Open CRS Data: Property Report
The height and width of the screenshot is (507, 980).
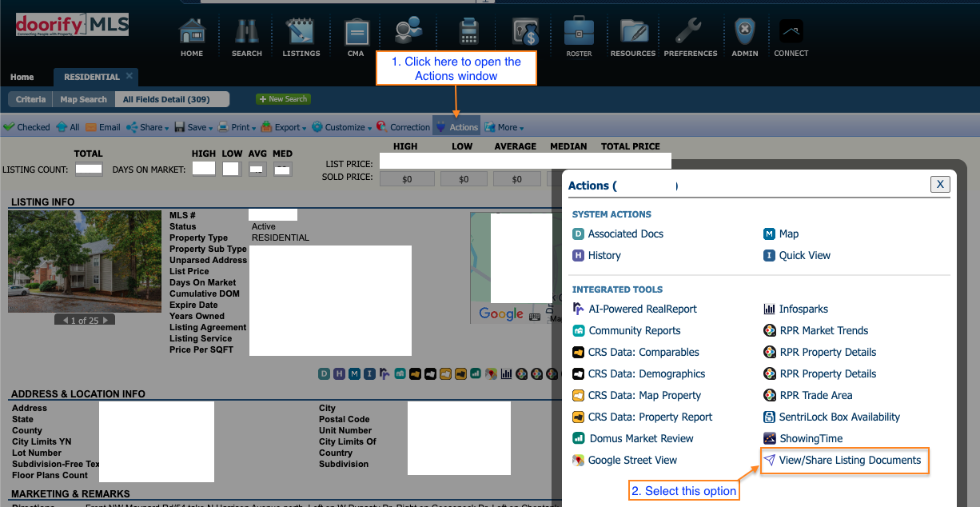(x=643, y=417)
